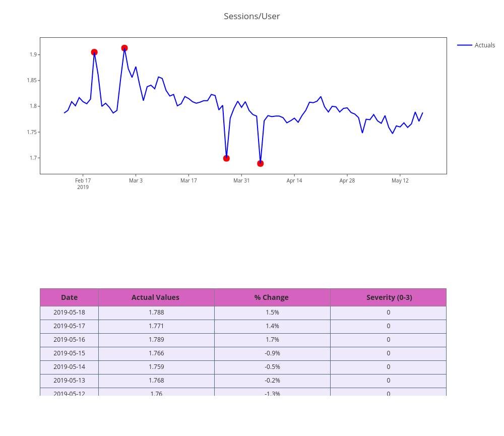The image size is (504, 436).
Task: Click the red anomaly marker just before Mar 31
Action: [226, 158]
